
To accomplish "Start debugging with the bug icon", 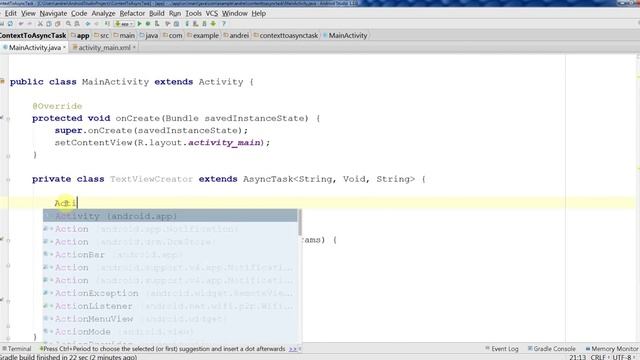I will click(148, 24).
